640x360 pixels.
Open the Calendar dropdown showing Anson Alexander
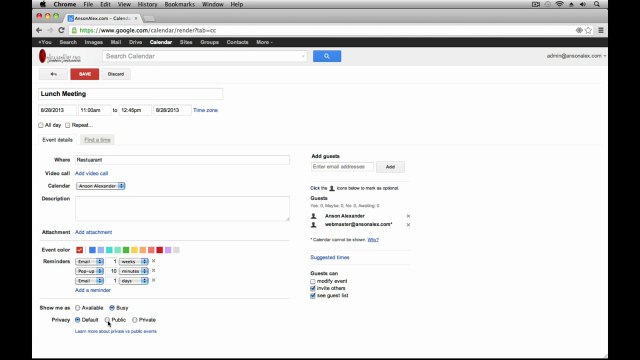click(100, 186)
